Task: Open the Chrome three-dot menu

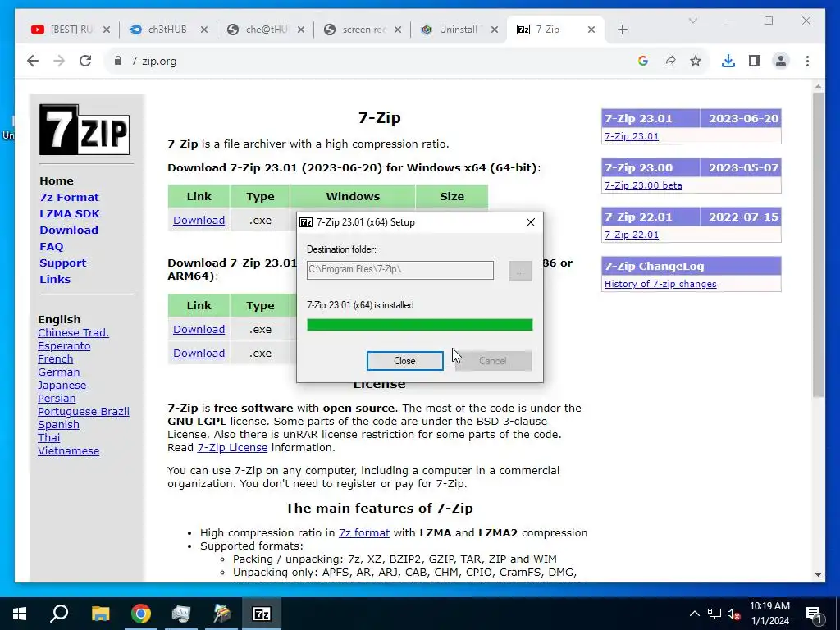Action: pos(807,61)
